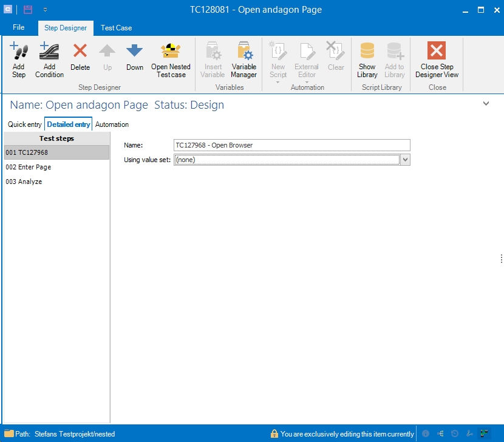The height and width of the screenshot is (442, 504).
Task: Switch to the Test Case ribbon tab
Action: click(116, 28)
